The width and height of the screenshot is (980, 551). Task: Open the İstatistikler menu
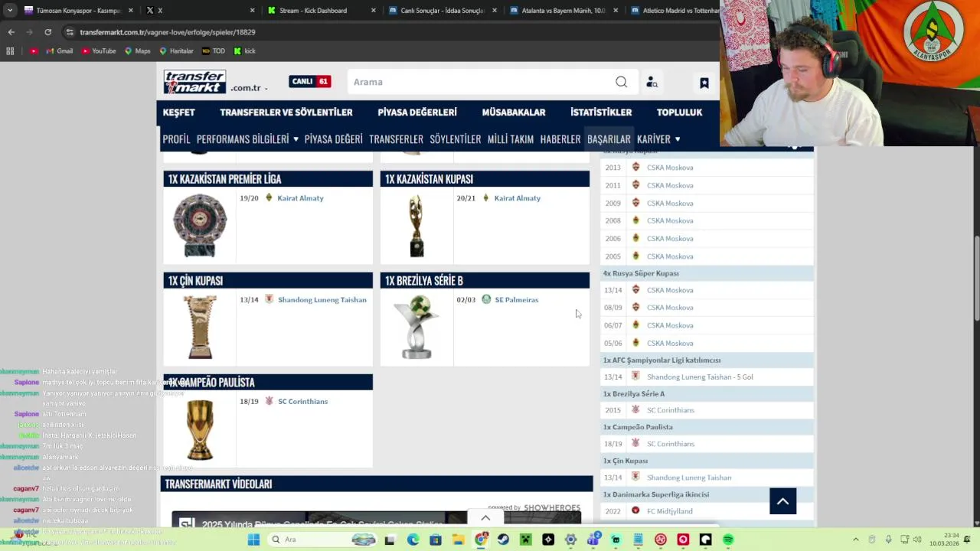coord(601,112)
